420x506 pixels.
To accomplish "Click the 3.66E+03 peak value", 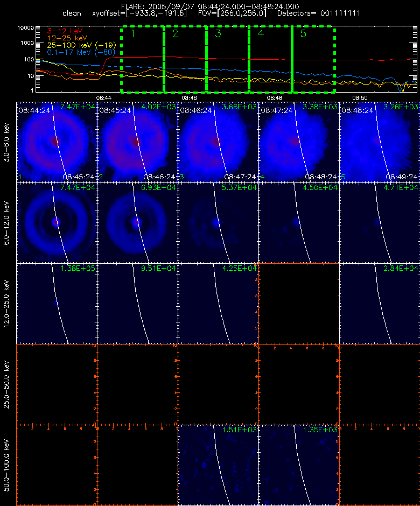I will click(239, 107).
